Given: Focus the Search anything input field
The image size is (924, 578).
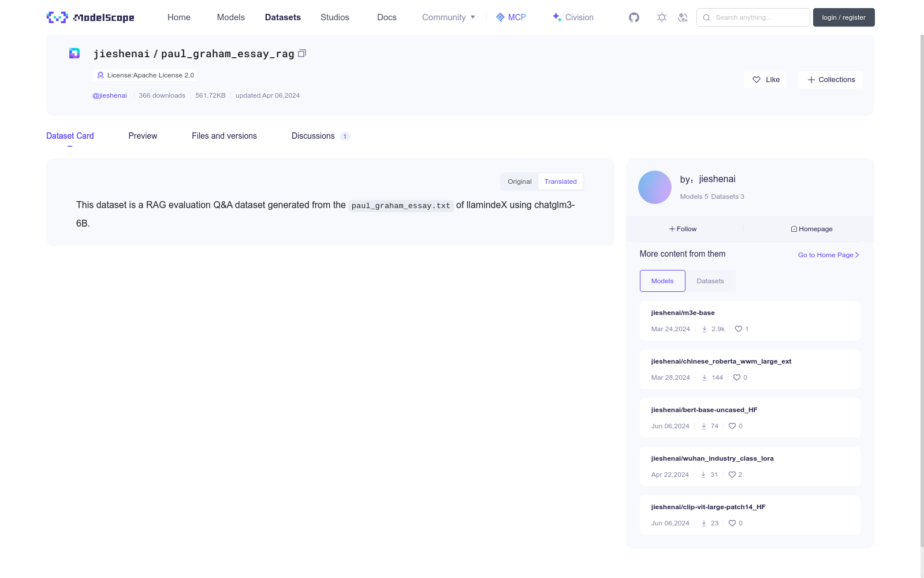Looking at the screenshot, I should tap(753, 17).
